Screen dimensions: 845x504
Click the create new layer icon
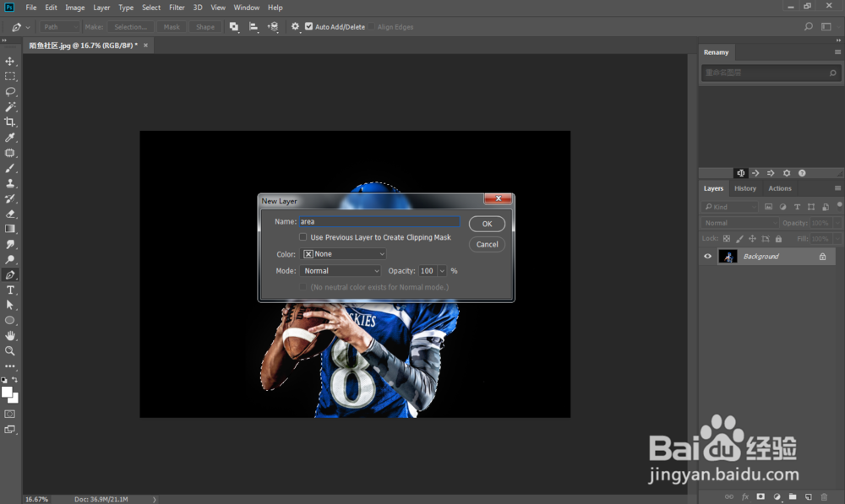(809, 496)
